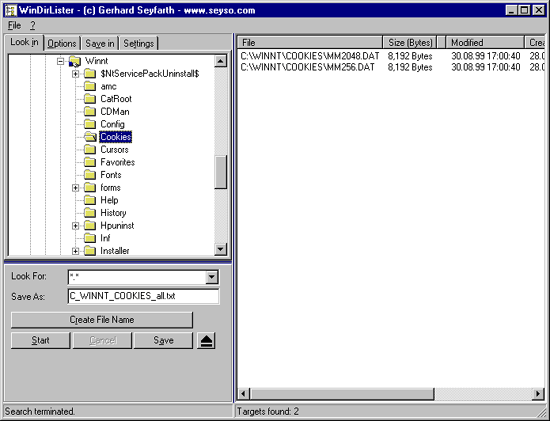Select the Cursors tree item label
Viewport: 550px width, 421px height.
(114, 149)
